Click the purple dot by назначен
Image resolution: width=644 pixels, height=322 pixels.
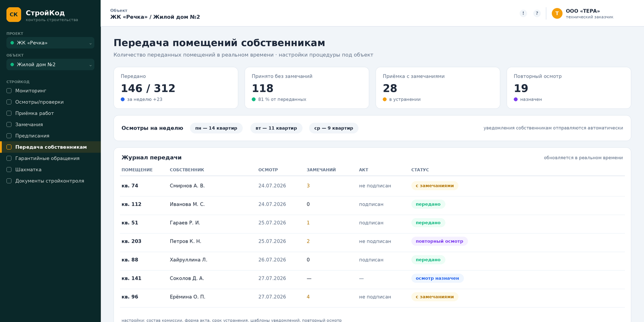(516, 99)
